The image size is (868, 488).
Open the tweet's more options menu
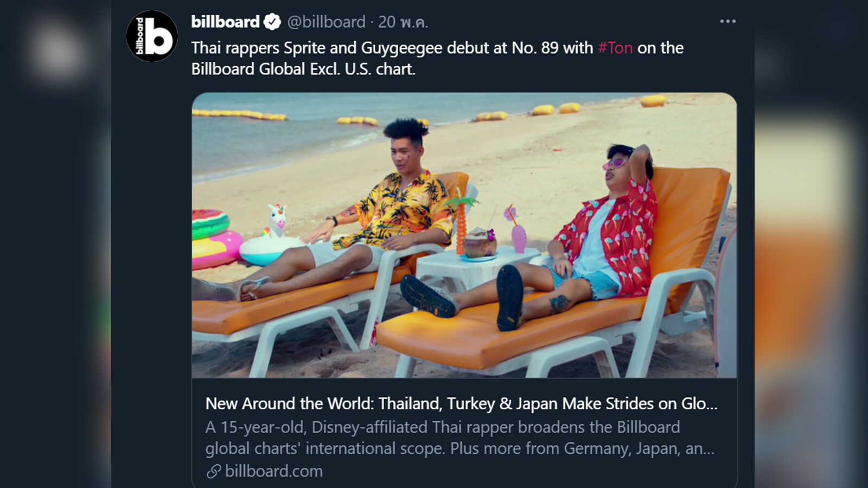pos(727,22)
